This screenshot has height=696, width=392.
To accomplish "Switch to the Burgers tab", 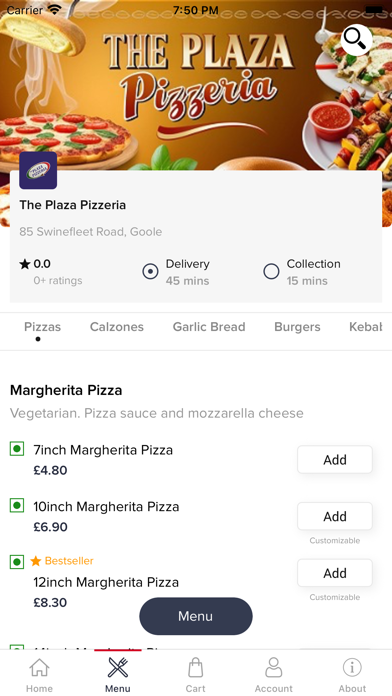I will (297, 327).
